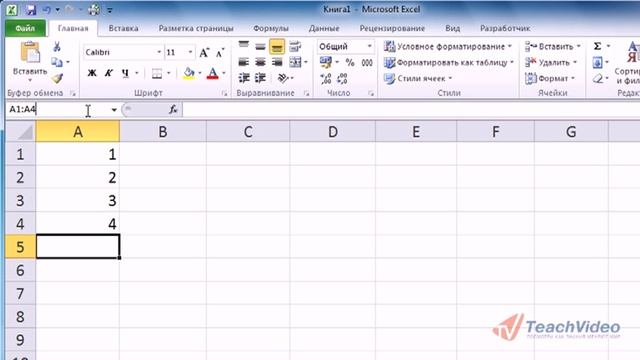Image resolution: width=640 pixels, height=360 pixels.
Task: Align text left
Action: (x=244, y=62)
